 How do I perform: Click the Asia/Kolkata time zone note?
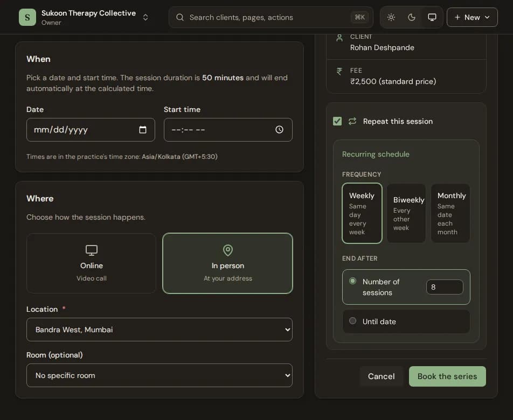179,157
